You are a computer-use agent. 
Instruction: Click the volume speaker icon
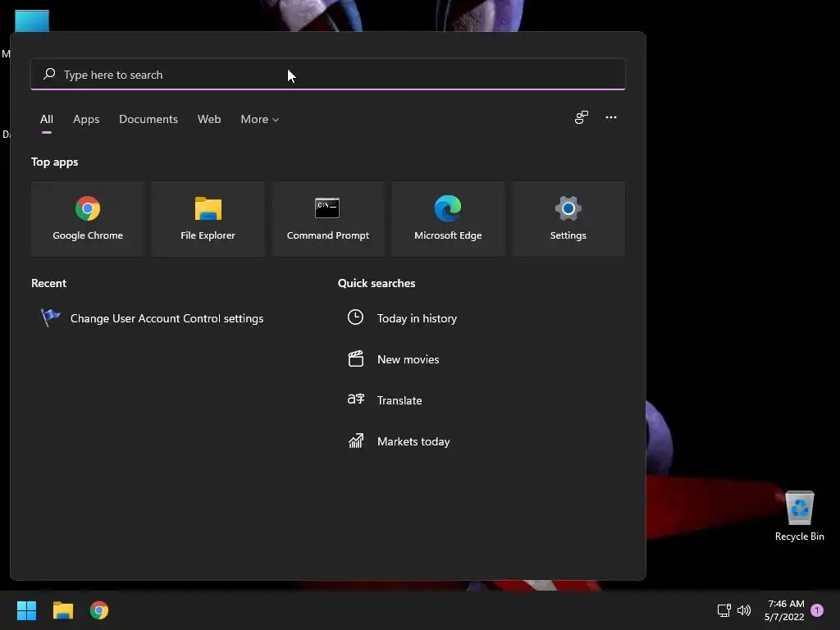point(743,610)
